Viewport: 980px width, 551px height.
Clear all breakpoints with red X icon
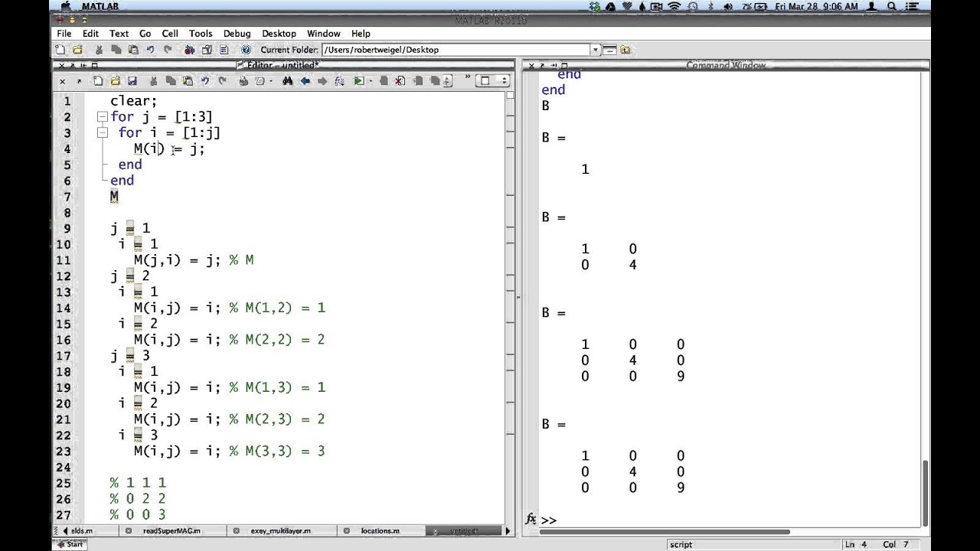coord(400,80)
